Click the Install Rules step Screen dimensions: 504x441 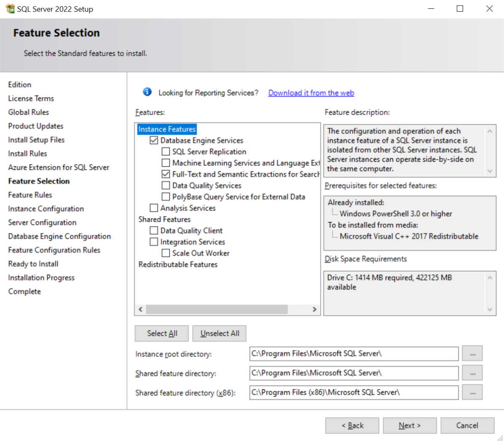[28, 154]
